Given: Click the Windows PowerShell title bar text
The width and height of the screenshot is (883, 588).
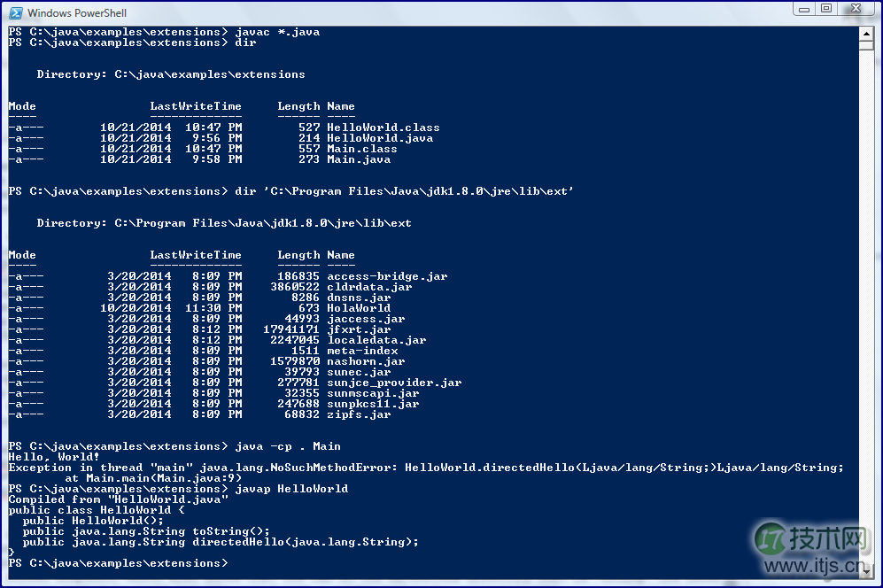Looking at the screenshot, I should tap(77, 12).
